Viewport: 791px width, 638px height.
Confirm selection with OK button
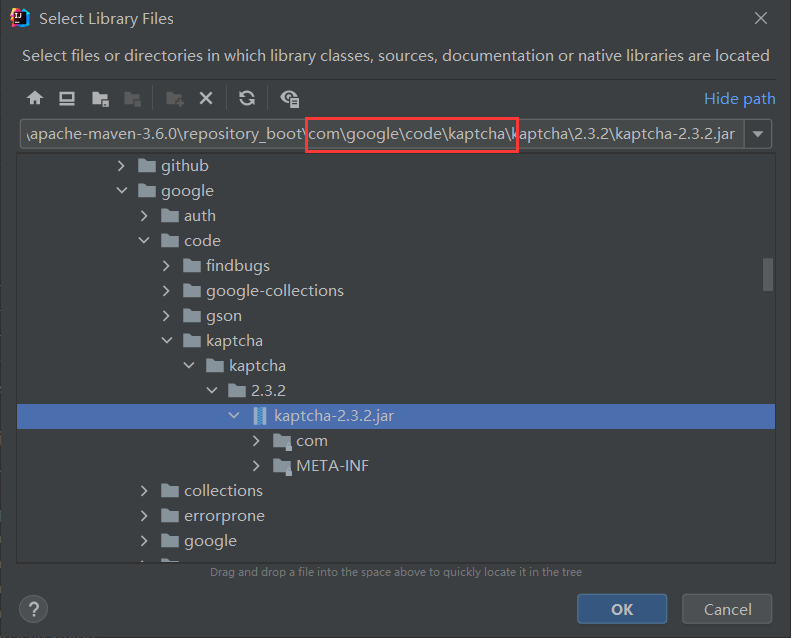click(622, 609)
